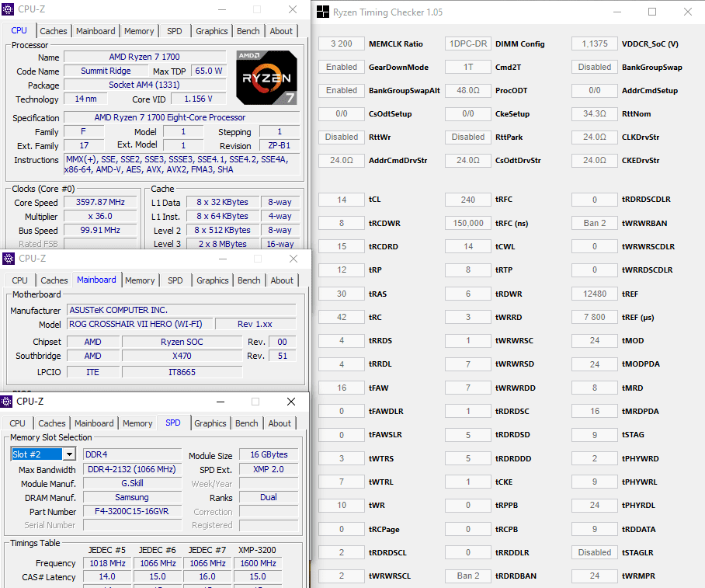
Task: Click the Cmd2T value 1T
Action: pyautogui.click(x=468, y=67)
